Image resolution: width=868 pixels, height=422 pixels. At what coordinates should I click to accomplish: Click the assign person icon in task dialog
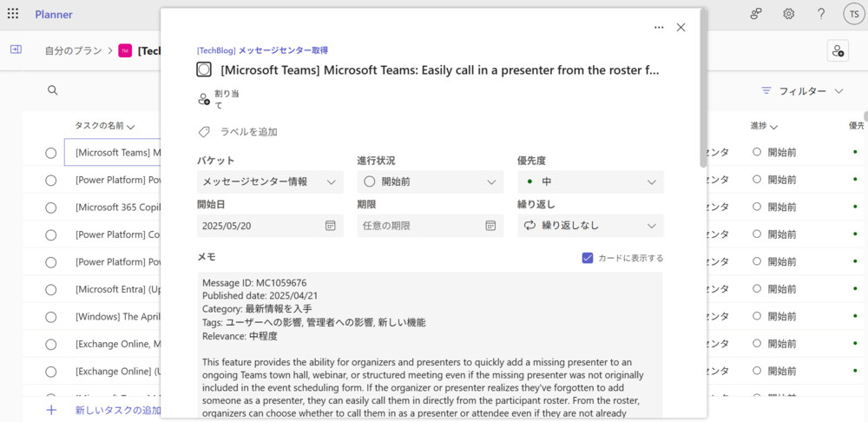(205, 99)
